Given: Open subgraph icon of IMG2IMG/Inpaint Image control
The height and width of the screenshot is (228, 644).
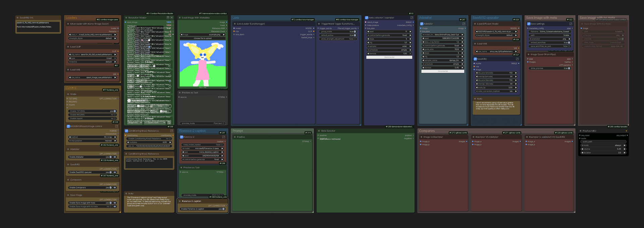Looking at the screenshot, I should coord(116,126).
